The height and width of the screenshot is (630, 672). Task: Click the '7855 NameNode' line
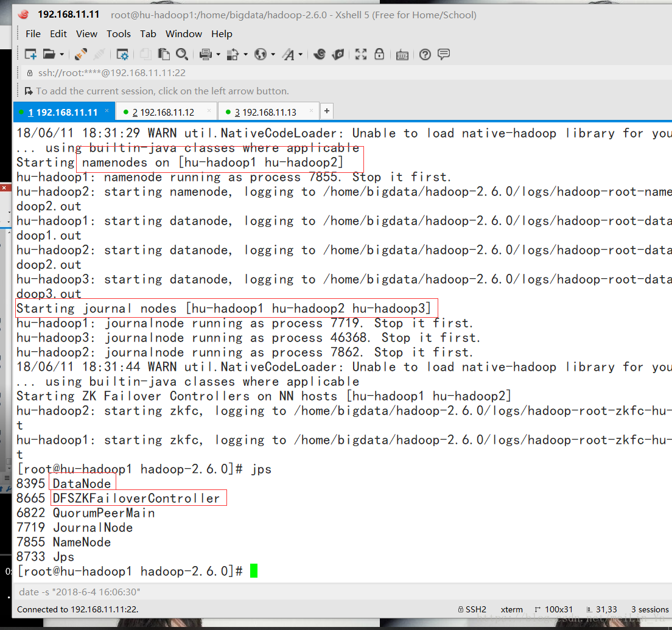coord(63,542)
